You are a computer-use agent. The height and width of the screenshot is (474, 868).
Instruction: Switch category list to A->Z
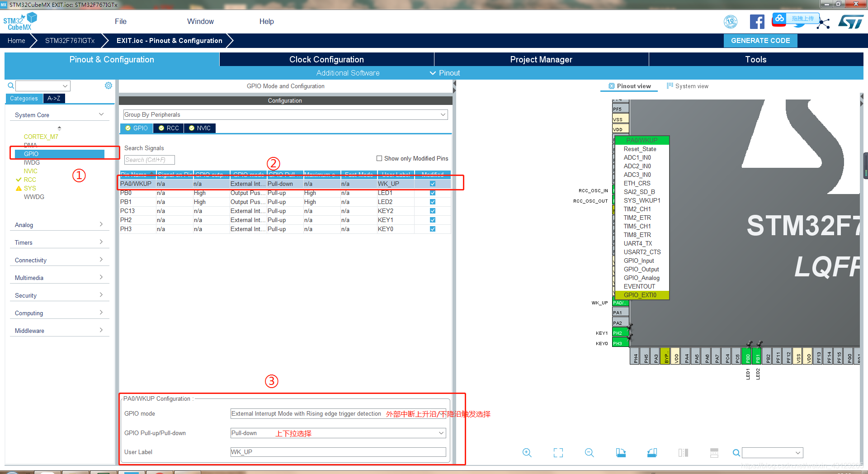(x=54, y=98)
